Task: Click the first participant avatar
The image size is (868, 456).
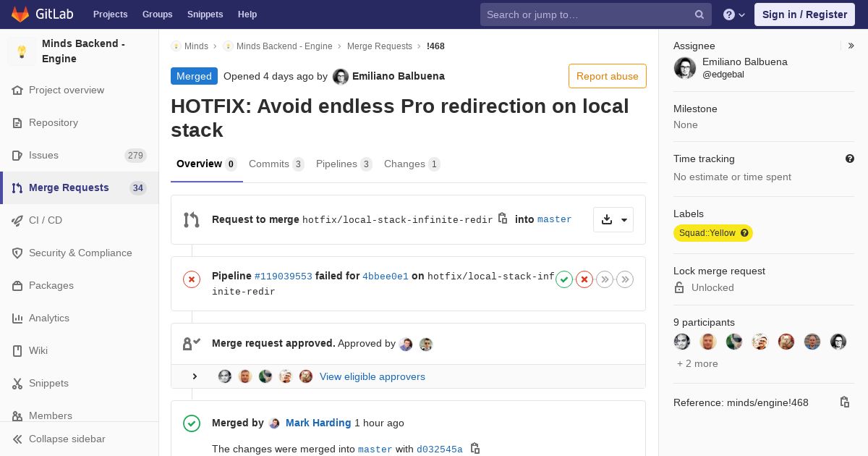Action: tap(682, 342)
